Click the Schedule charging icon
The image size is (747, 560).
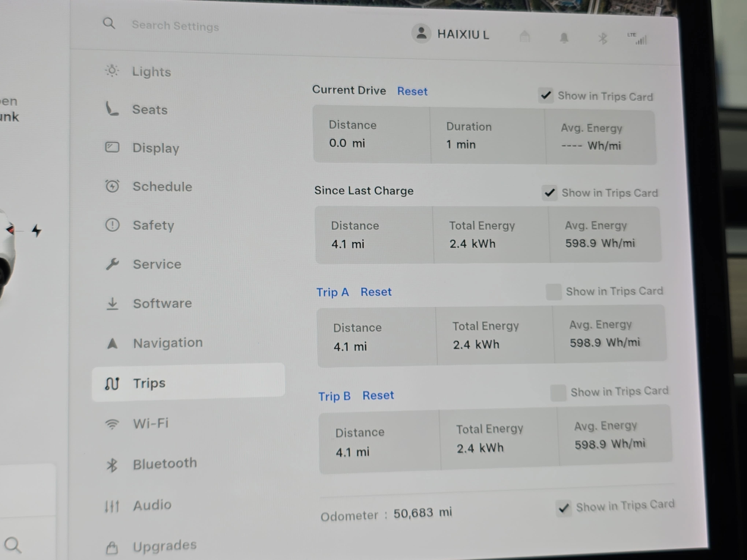[112, 186]
